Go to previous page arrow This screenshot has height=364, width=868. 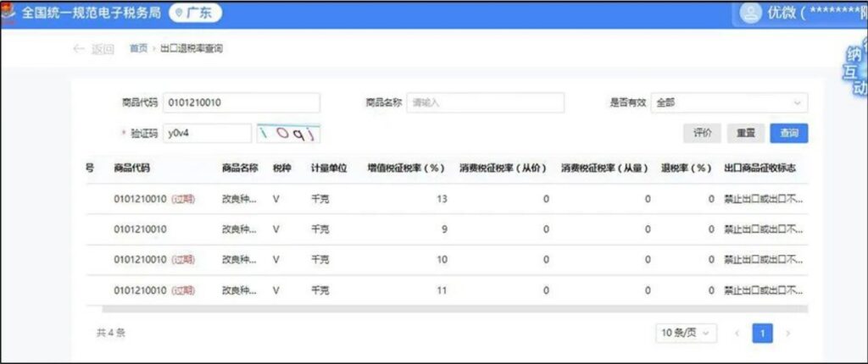click(736, 334)
